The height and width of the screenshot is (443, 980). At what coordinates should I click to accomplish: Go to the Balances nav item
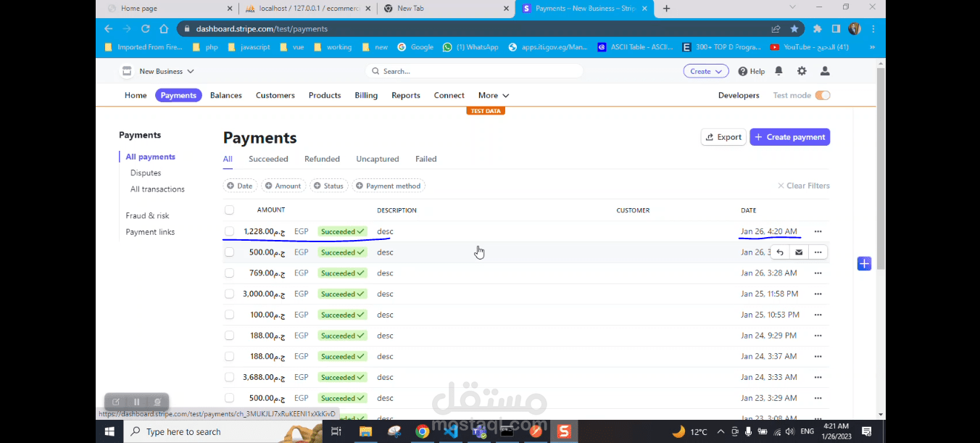226,96
